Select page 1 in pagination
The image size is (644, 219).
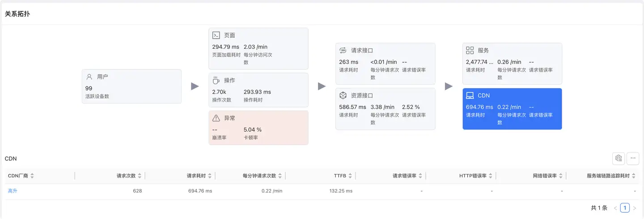point(625,208)
